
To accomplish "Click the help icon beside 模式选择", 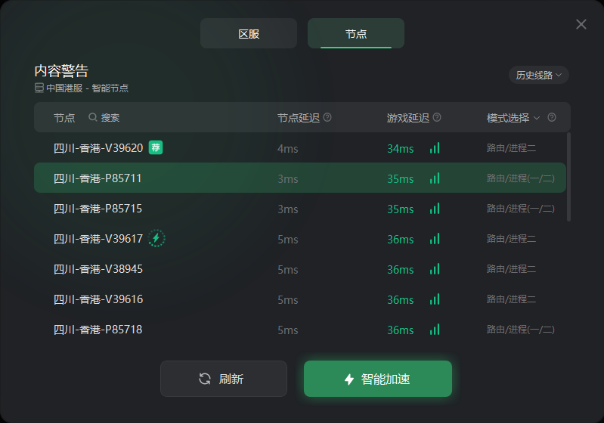I will pyautogui.click(x=552, y=117).
